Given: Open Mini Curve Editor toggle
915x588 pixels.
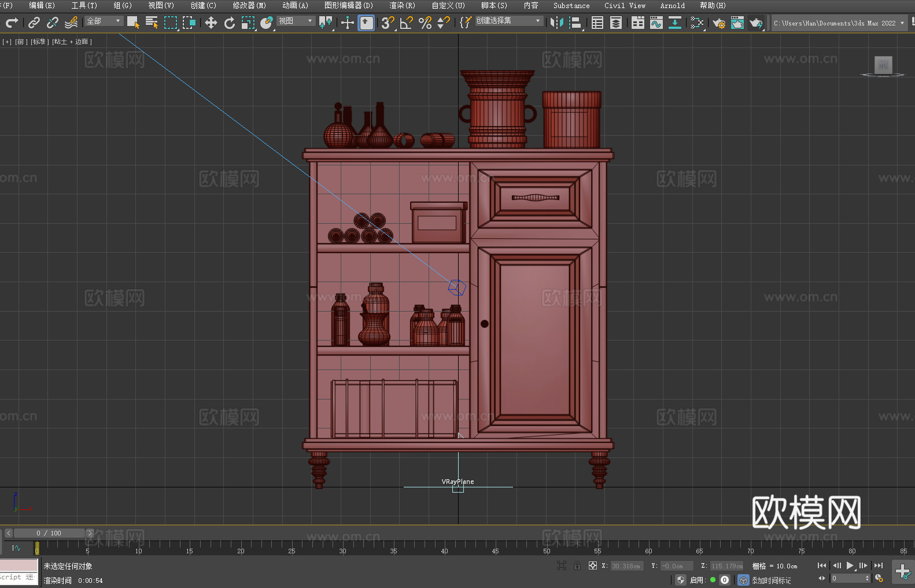Looking at the screenshot, I should [x=16, y=548].
